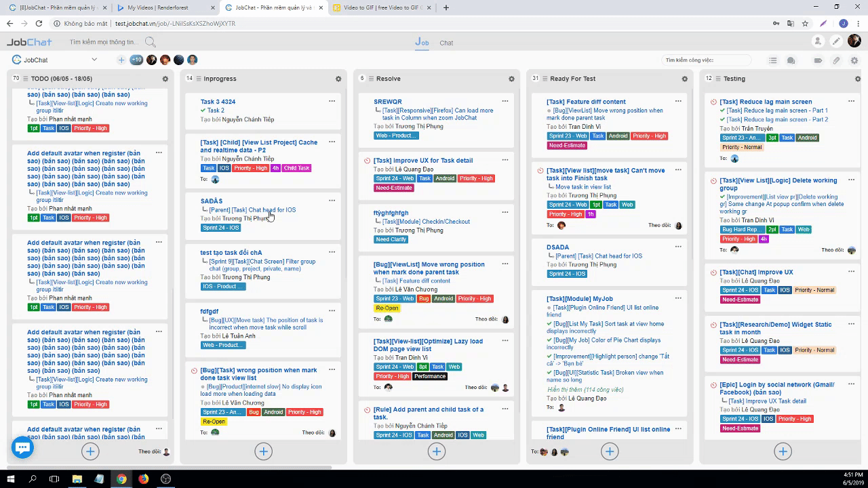
Task: Open more options on Task 3 4324 card
Action: pos(332,101)
